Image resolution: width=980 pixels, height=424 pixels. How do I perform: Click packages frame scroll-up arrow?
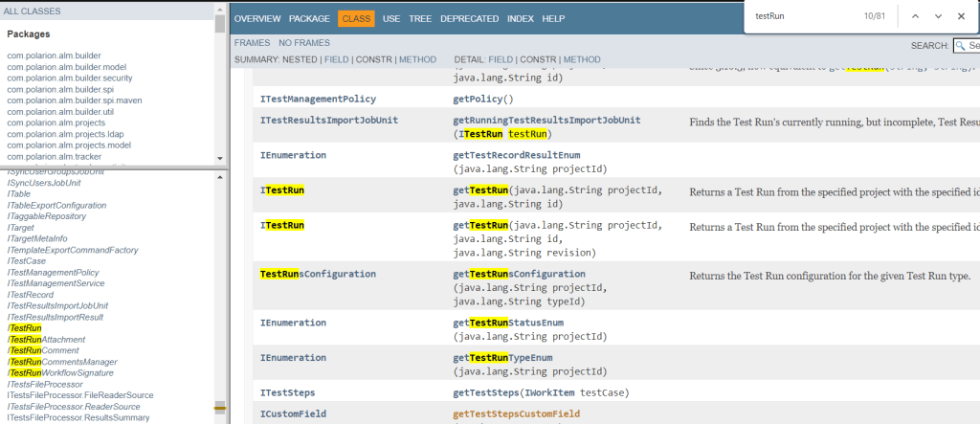tap(220, 6)
